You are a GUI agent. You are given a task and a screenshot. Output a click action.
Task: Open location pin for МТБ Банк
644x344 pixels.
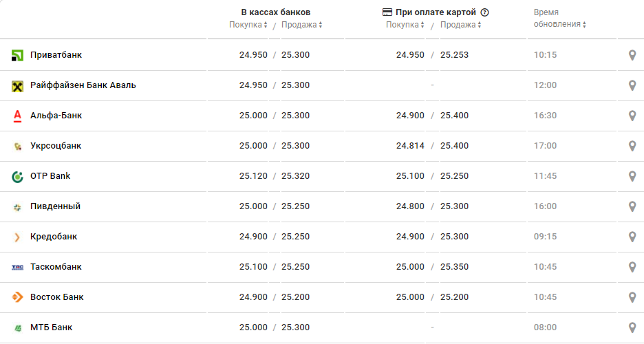click(632, 327)
